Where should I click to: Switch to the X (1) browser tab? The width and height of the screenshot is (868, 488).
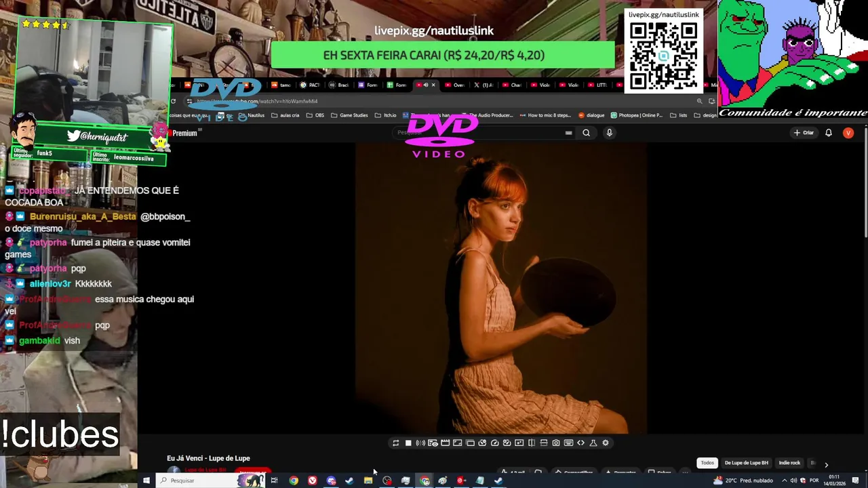[x=484, y=85]
